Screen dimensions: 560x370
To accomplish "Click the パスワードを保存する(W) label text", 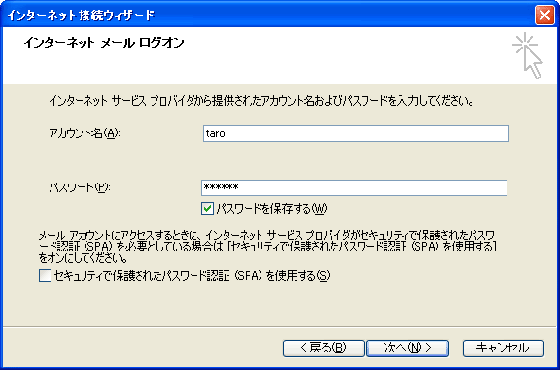I will 272,209.
